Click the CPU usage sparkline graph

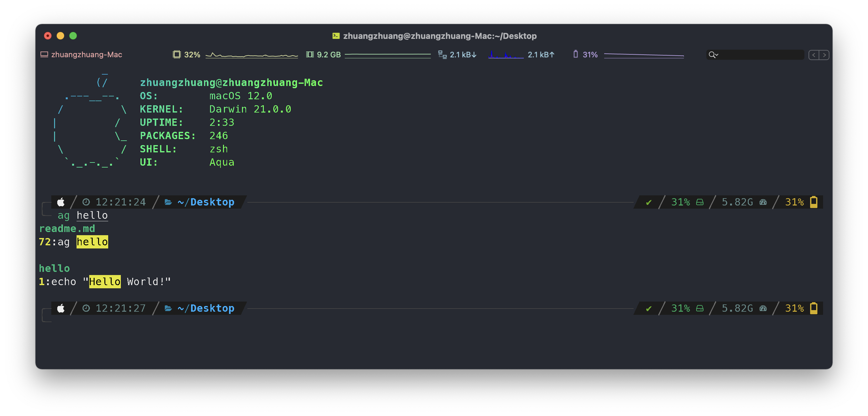tap(252, 55)
